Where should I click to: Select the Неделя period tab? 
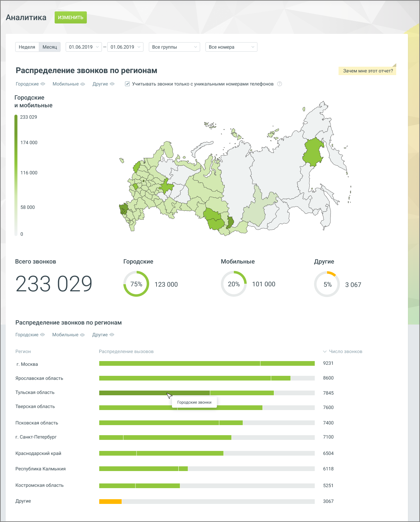(x=27, y=47)
